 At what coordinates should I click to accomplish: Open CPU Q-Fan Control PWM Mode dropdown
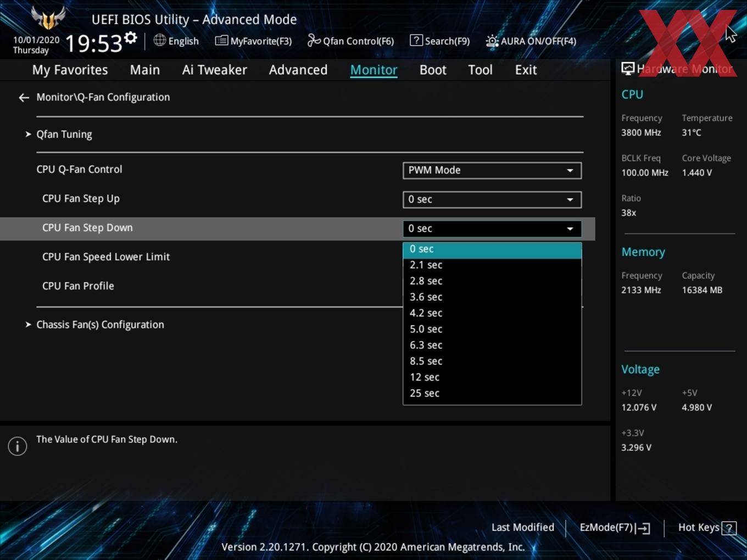492,170
